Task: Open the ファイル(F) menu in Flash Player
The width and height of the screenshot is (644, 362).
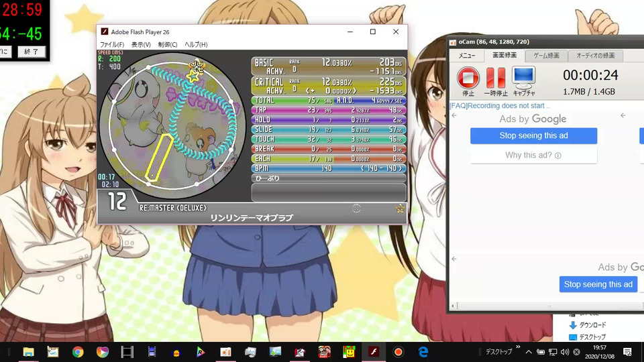Action: 112,44
